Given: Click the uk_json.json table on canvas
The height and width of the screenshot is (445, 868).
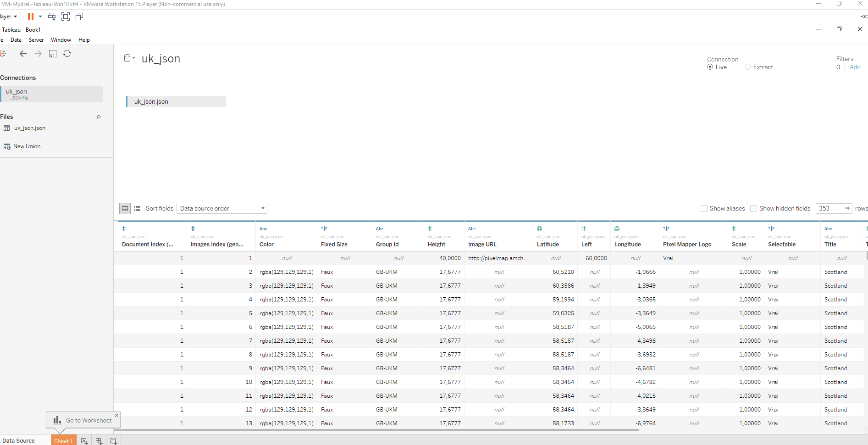Looking at the screenshot, I should click(x=176, y=101).
